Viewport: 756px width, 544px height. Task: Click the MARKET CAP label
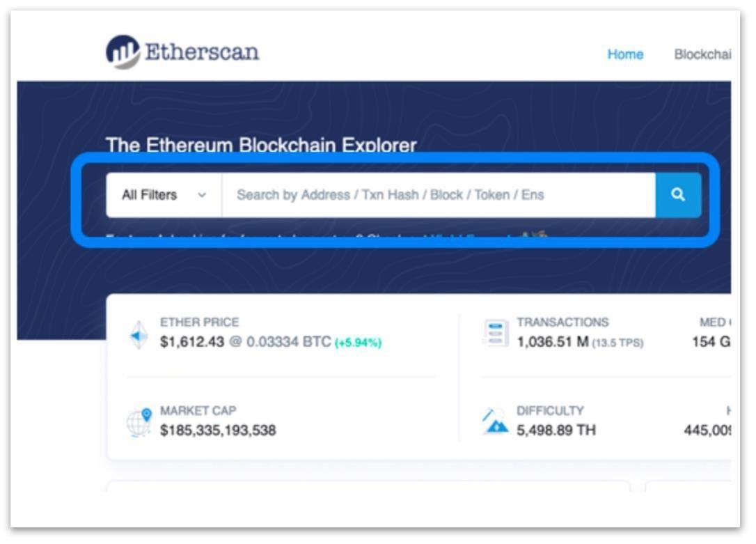(198, 410)
